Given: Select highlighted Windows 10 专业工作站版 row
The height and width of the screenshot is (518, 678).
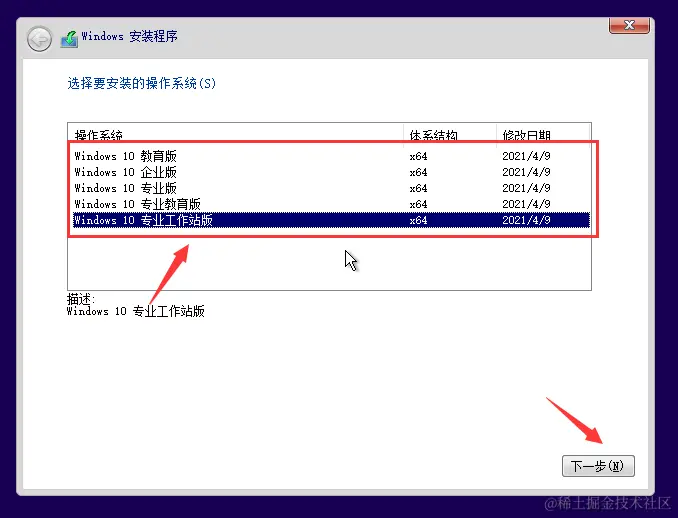Looking at the screenshot, I should tap(331, 220).
